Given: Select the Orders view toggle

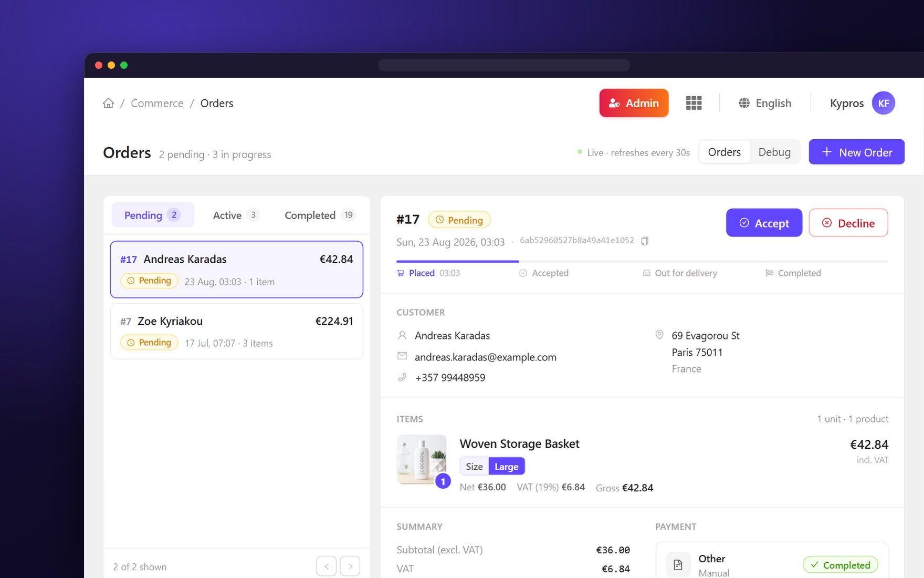Looking at the screenshot, I should [724, 152].
